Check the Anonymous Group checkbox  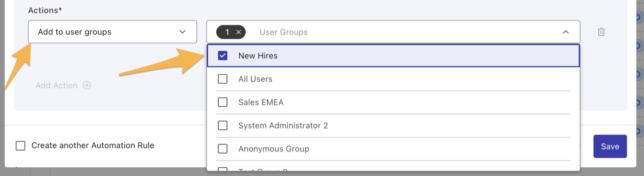click(222, 149)
